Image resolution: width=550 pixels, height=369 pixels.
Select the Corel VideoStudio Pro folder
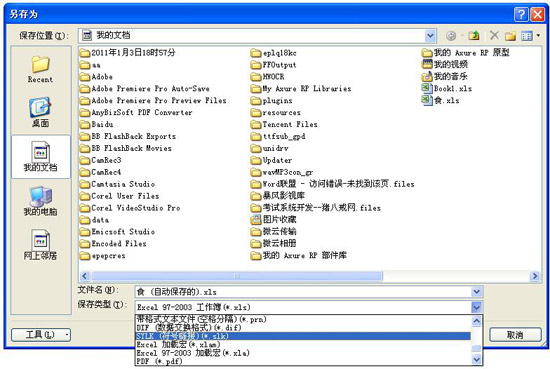coord(130,208)
